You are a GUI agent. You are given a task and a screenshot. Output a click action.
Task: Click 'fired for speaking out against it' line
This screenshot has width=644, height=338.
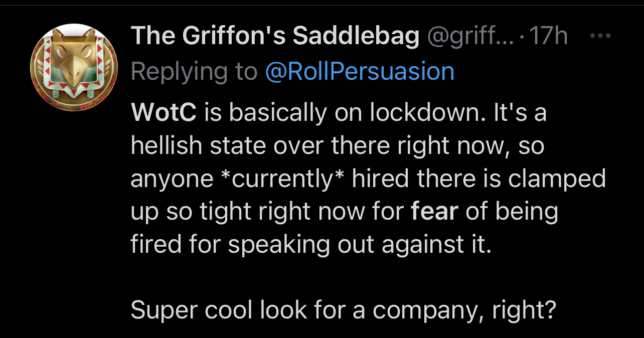310,245
